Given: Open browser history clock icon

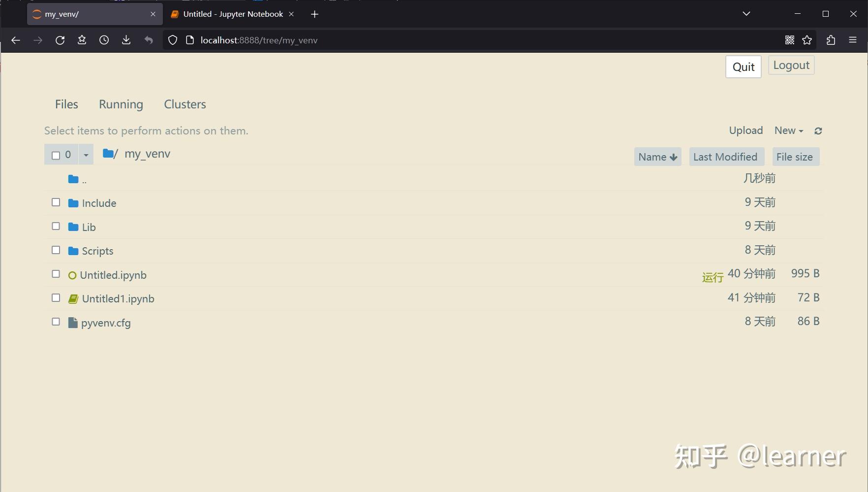Looking at the screenshot, I should point(104,40).
